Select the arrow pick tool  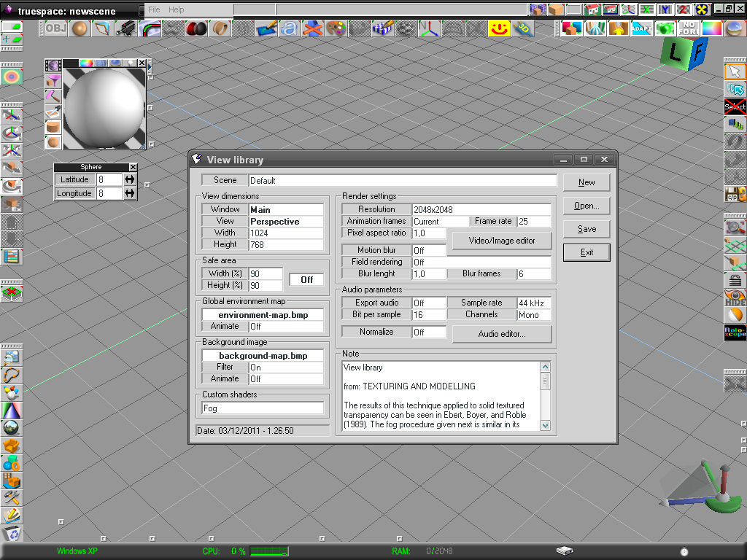(735, 72)
